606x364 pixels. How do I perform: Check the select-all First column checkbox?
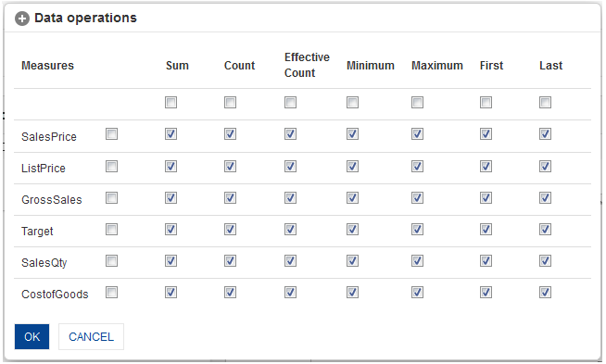pos(486,103)
